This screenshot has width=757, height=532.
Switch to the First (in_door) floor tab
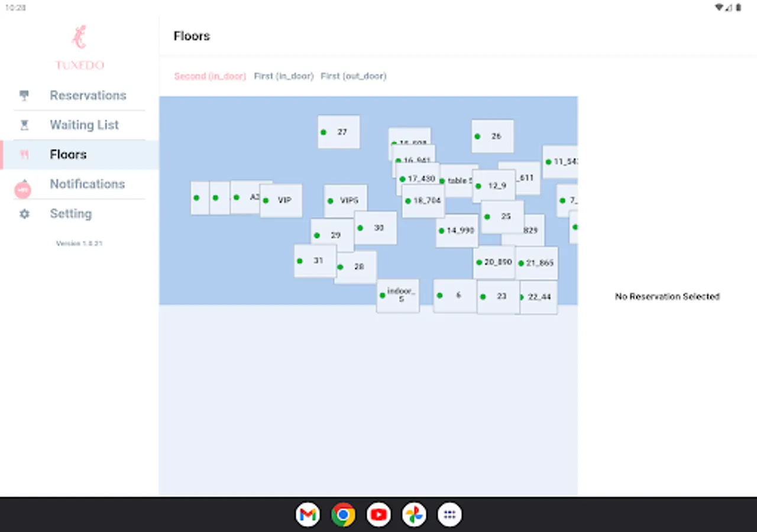click(283, 76)
